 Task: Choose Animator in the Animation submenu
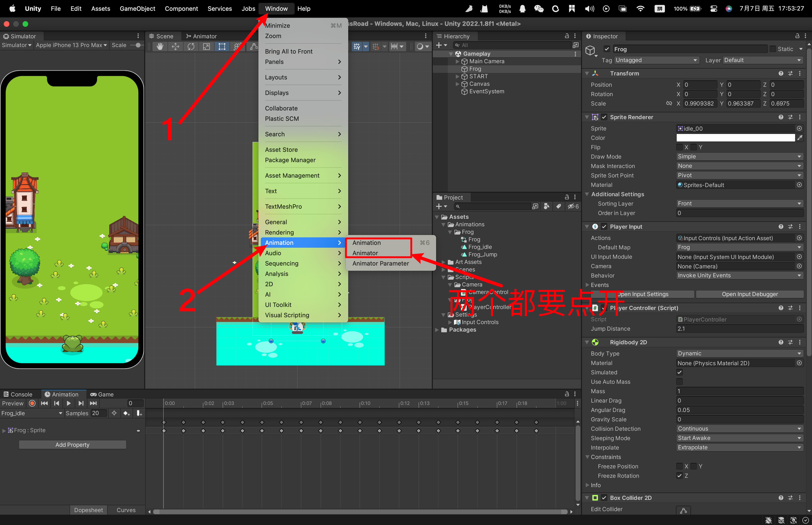(x=365, y=253)
